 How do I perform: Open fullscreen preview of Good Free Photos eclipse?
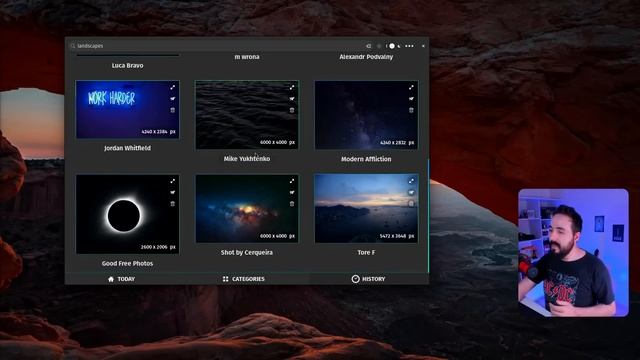[173, 181]
